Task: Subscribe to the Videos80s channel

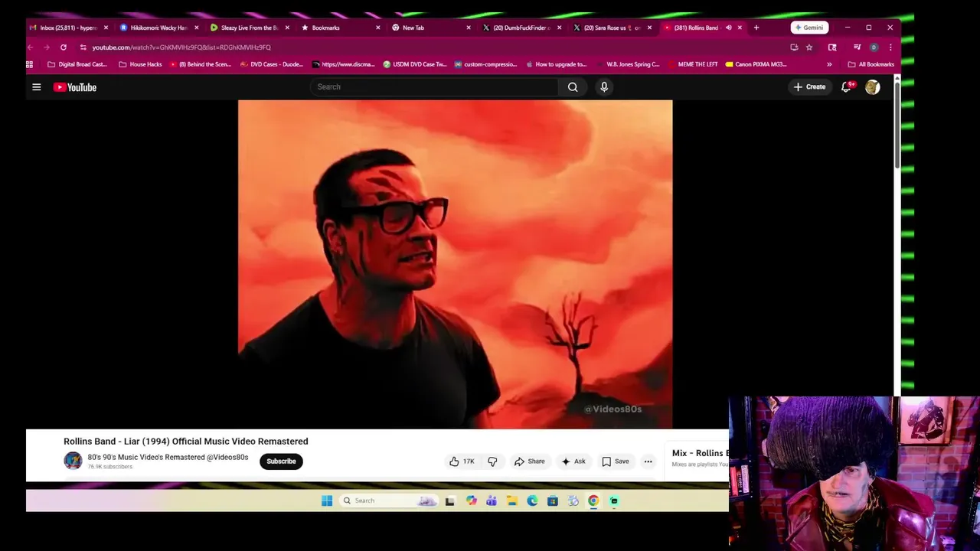Action: (x=281, y=461)
